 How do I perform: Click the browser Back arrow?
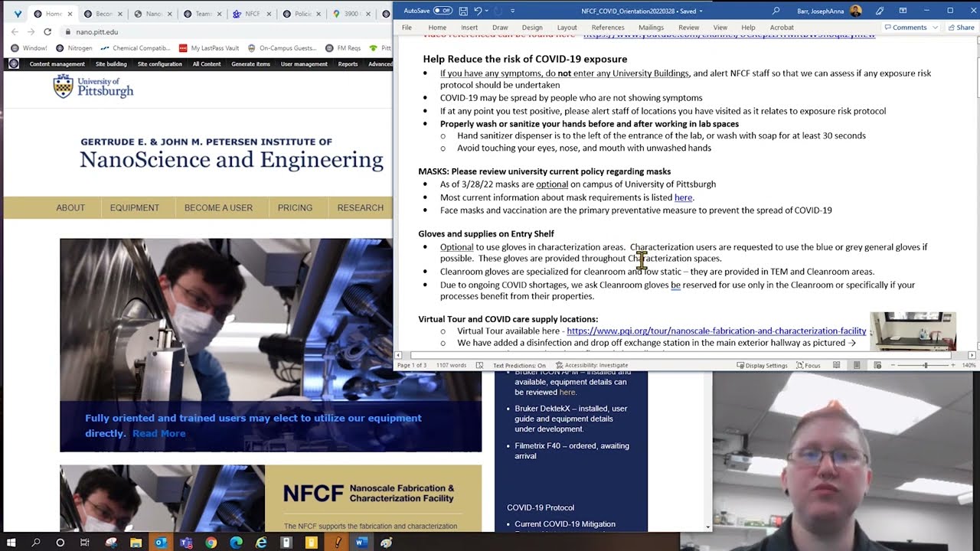point(14,31)
